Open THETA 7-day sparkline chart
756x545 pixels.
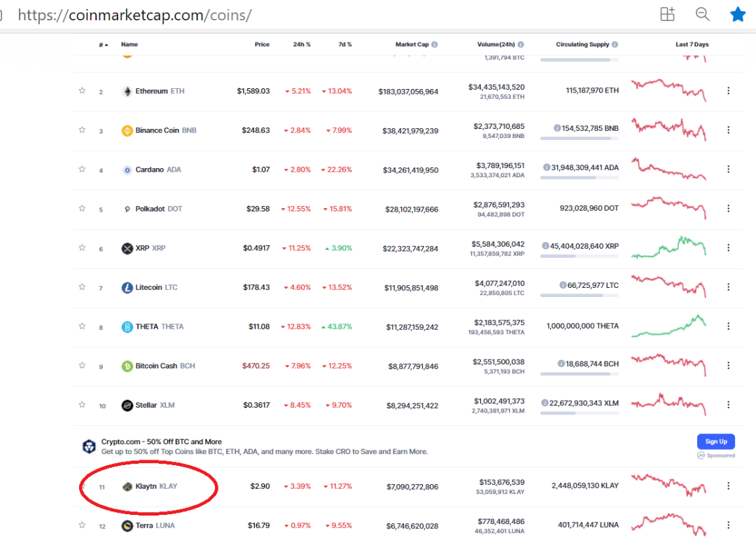click(x=668, y=326)
